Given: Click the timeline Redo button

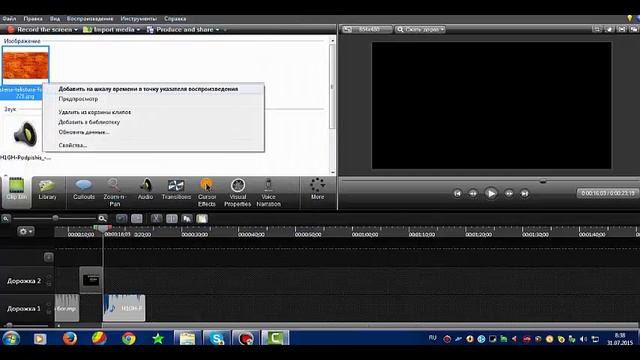Looking at the screenshot, I should (137, 219).
